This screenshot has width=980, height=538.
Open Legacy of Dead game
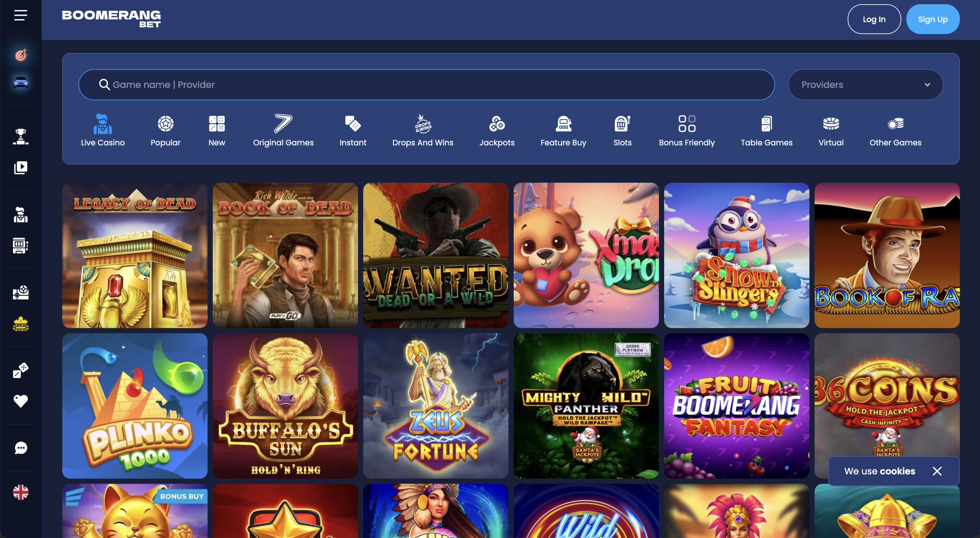click(x=135, y=255)
